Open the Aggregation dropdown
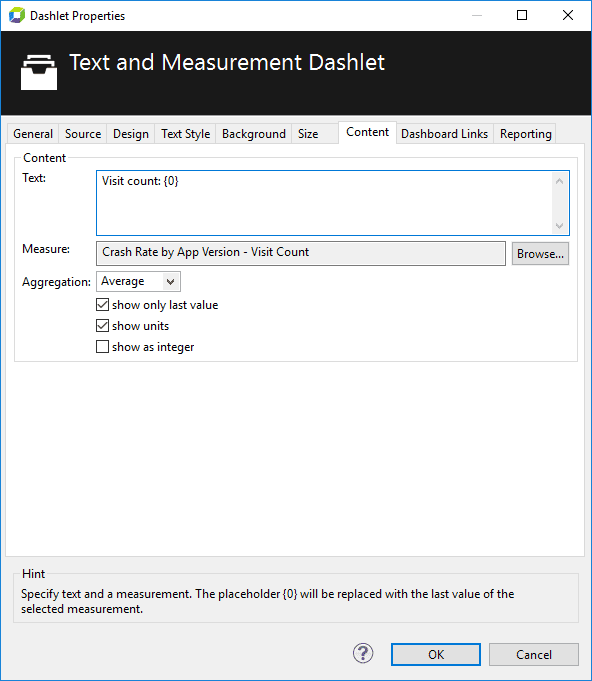 [x=138, y=281]
